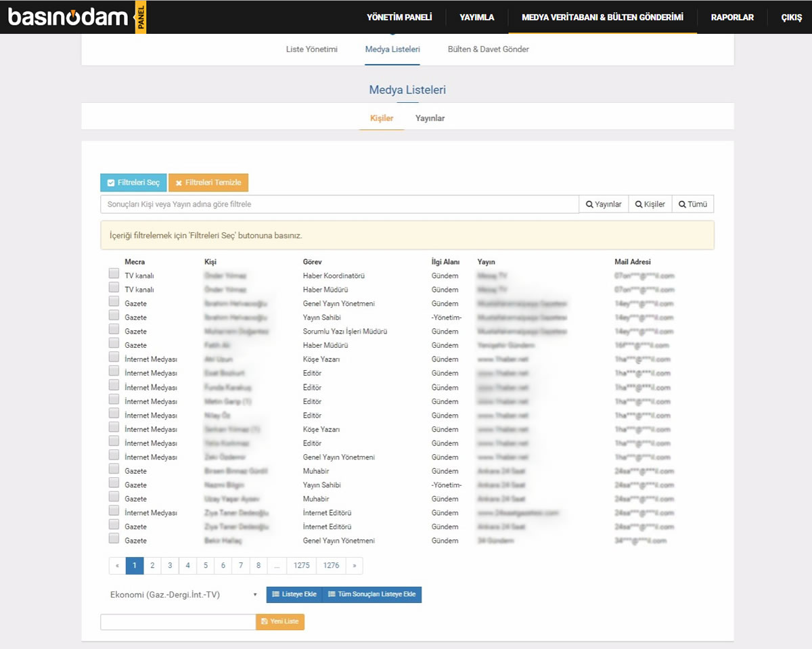Go to next page arrow in pagination
Screen dimensions: 812x649
coord(354,565)
